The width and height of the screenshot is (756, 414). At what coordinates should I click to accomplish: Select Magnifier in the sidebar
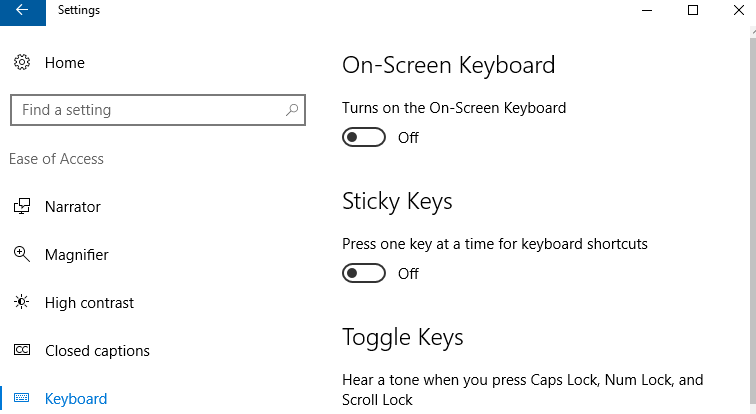(x=76, y=255)
